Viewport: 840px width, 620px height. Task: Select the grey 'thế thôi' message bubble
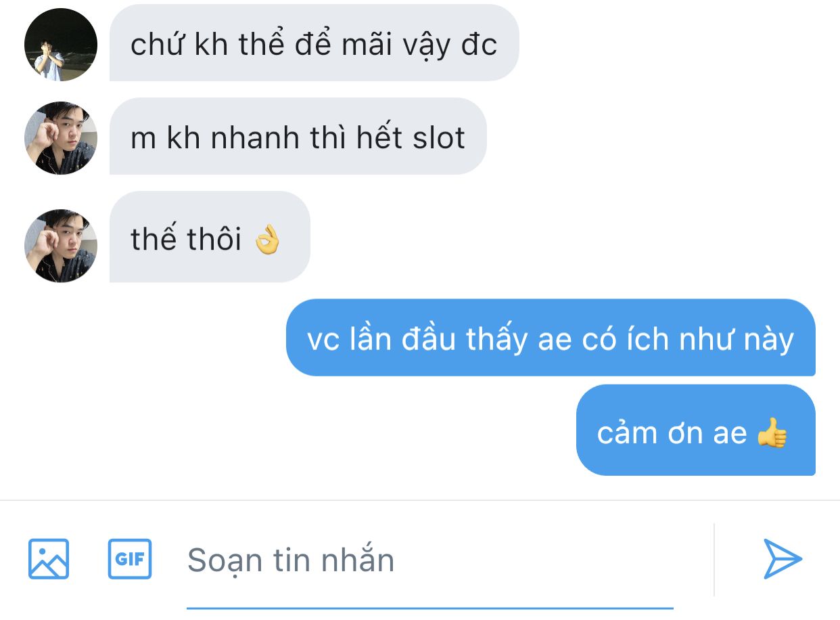coord(210,238)
